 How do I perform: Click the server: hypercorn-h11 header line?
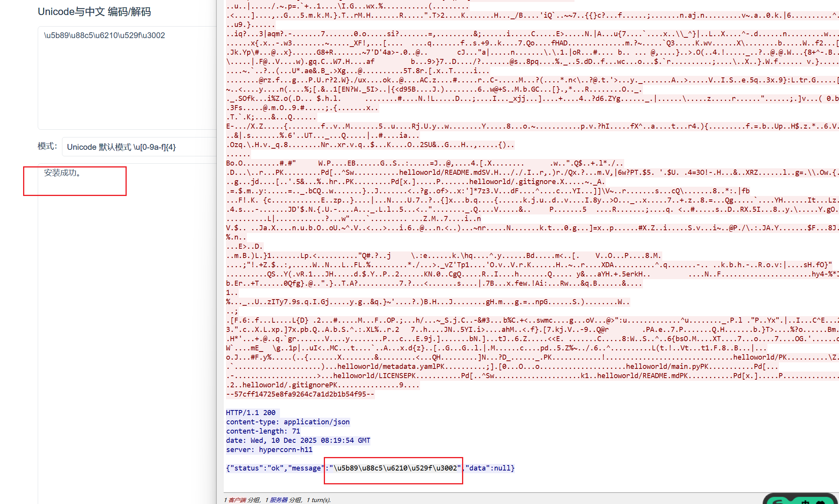[x=269, y=450]
